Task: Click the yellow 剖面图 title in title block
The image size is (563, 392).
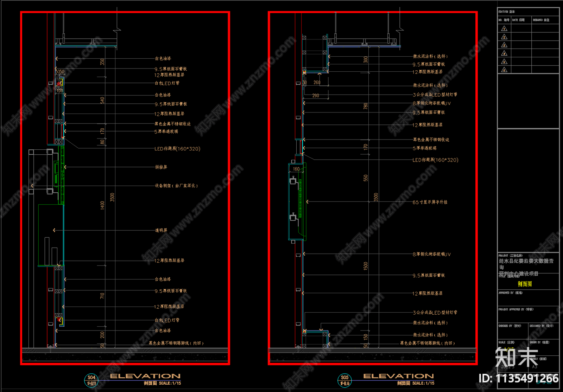Action: coord(525,284)
